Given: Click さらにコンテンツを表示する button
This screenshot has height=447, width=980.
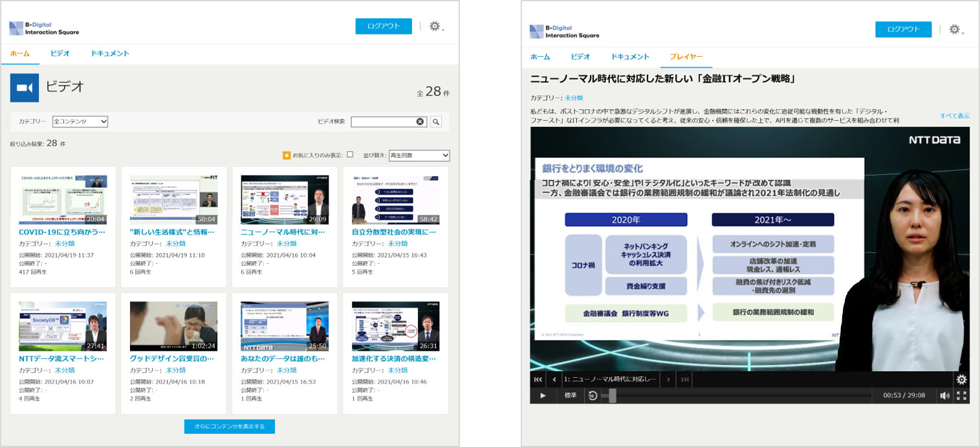Looking at the screenshot, I should click(x=229, y=426).
